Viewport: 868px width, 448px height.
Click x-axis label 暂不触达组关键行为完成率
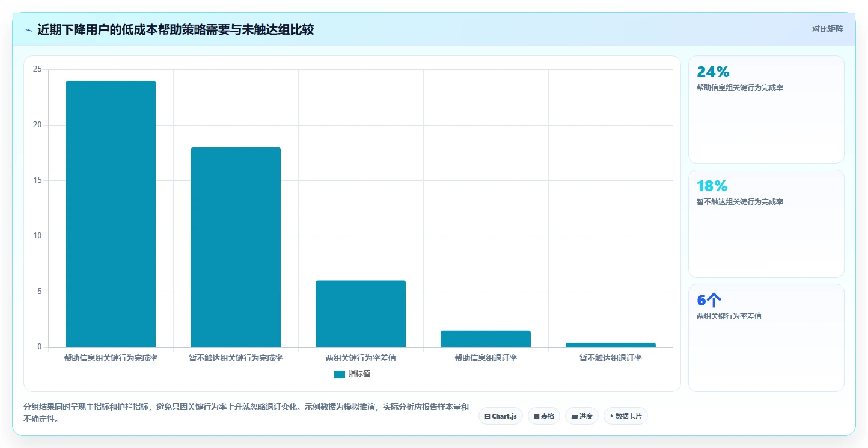[x=236, y=358]
